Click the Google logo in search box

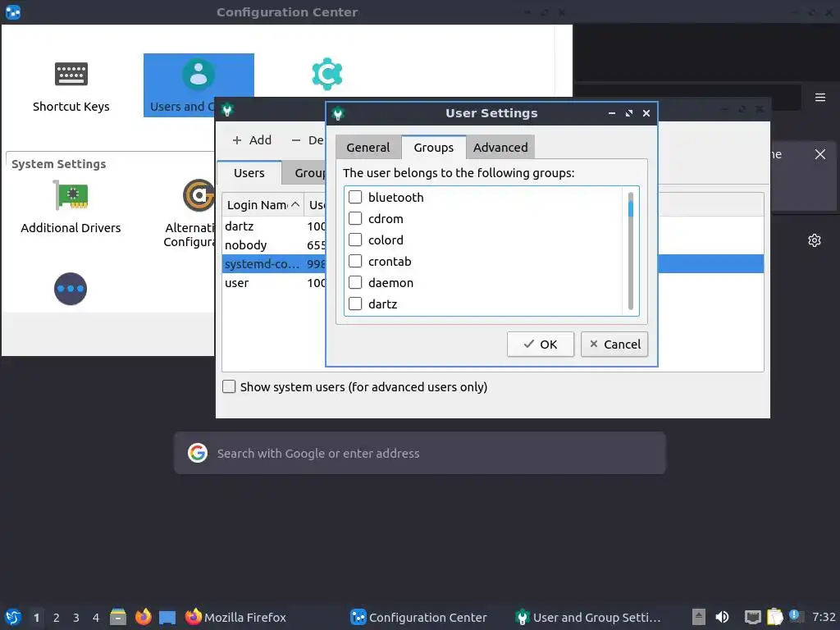click(197, 453)
